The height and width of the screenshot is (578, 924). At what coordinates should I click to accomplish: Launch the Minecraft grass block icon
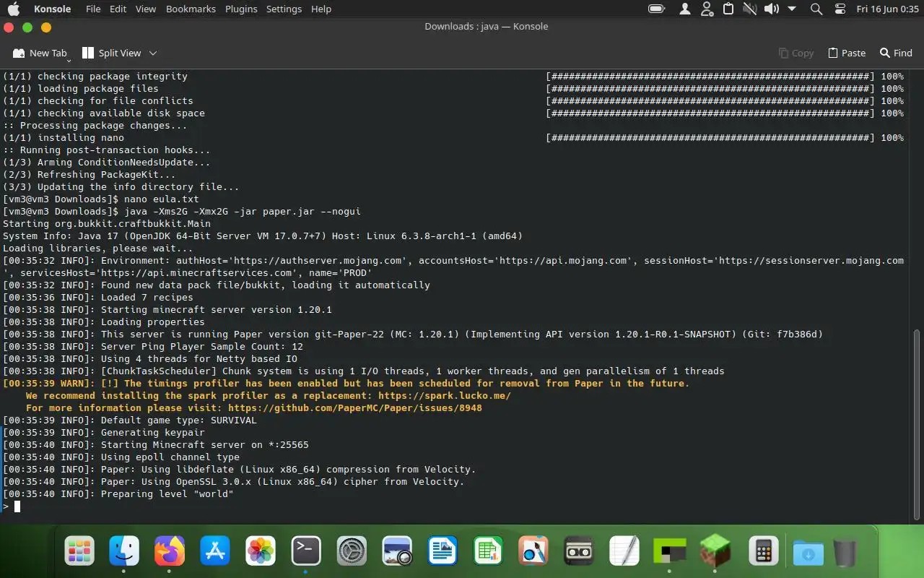[715, 551]
